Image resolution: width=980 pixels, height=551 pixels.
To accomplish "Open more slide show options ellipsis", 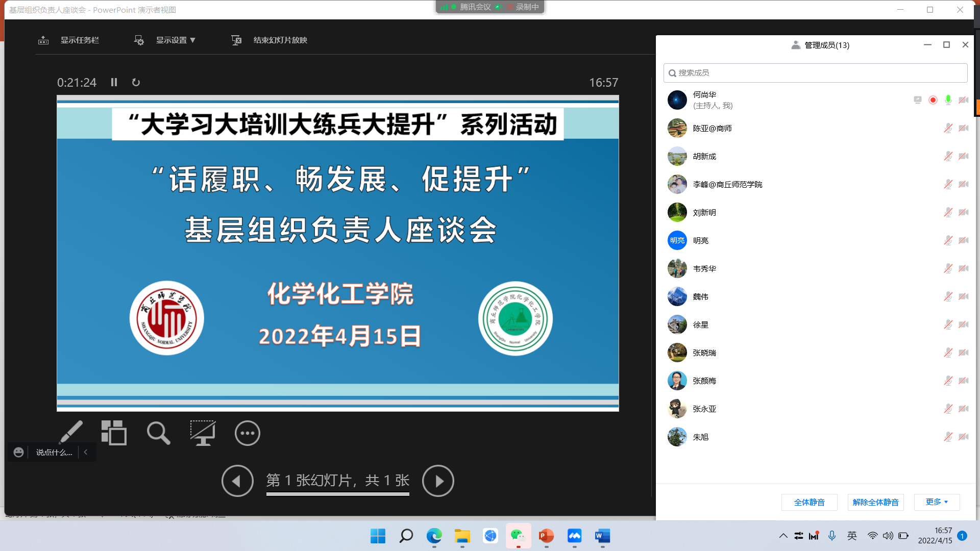I will [x=247, y=433].
